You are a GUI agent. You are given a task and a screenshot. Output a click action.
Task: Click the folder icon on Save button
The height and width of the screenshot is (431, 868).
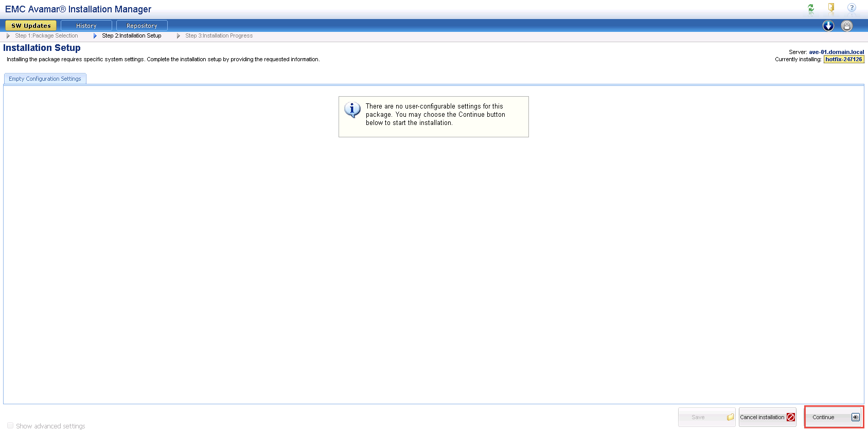(730, 417)
